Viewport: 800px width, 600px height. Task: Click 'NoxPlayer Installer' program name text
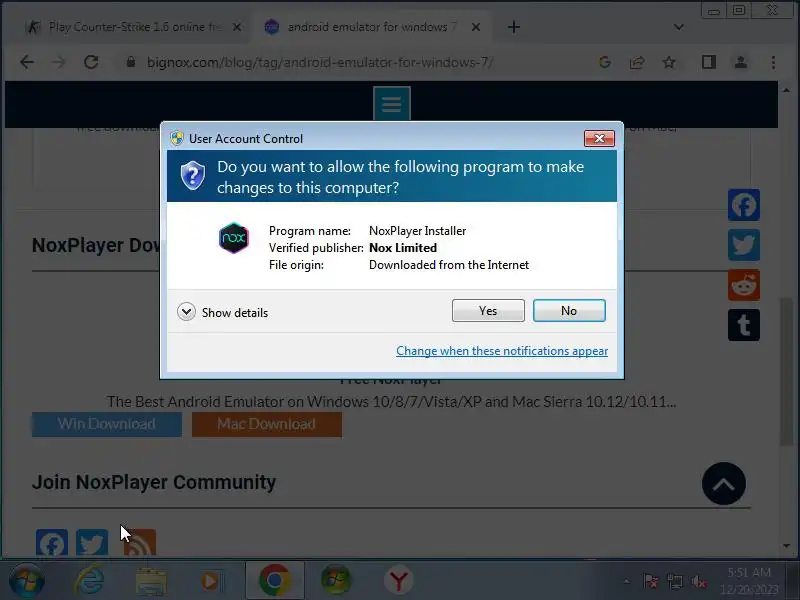coord(417,231)
